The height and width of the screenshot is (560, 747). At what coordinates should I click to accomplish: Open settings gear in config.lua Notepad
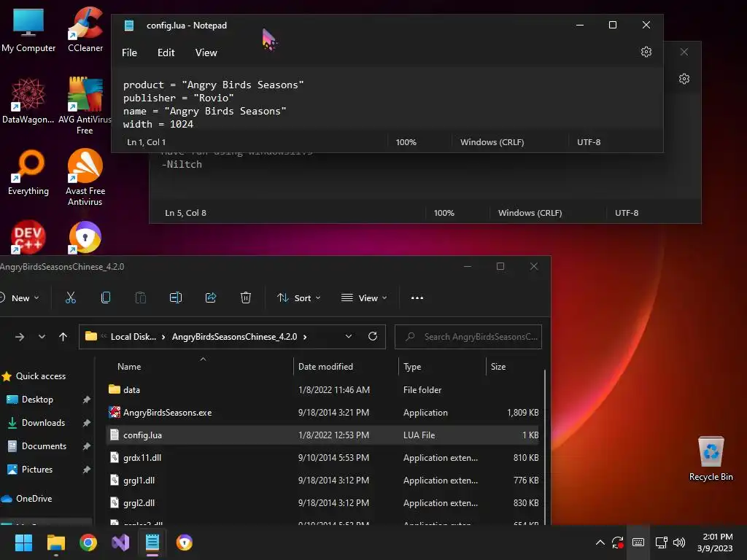pyautogui.click(x=646, y=52)
